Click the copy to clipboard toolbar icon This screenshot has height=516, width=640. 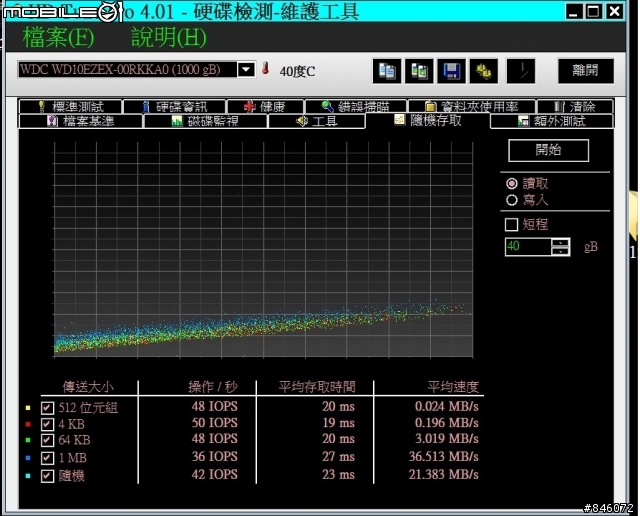387,71
